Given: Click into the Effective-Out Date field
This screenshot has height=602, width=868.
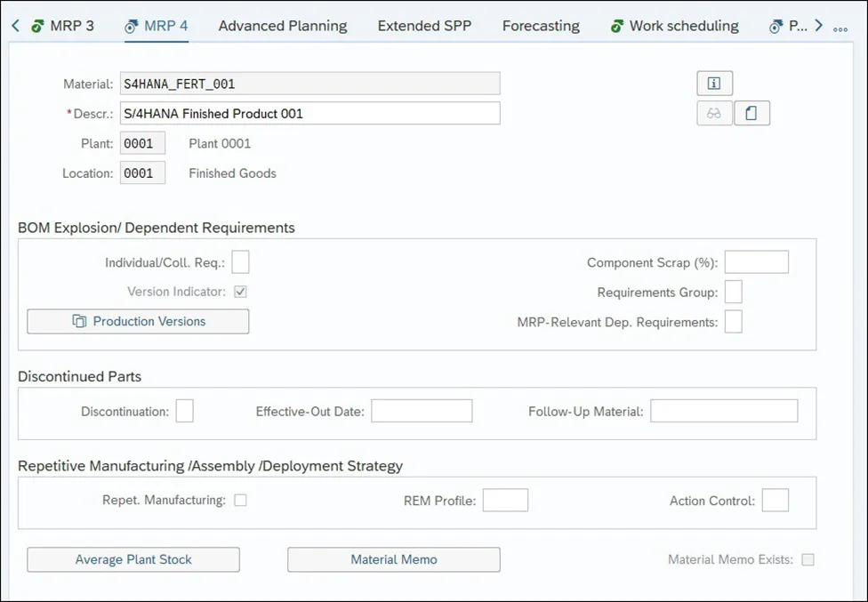Looking at the screenshot, I should tap(422, 411).
